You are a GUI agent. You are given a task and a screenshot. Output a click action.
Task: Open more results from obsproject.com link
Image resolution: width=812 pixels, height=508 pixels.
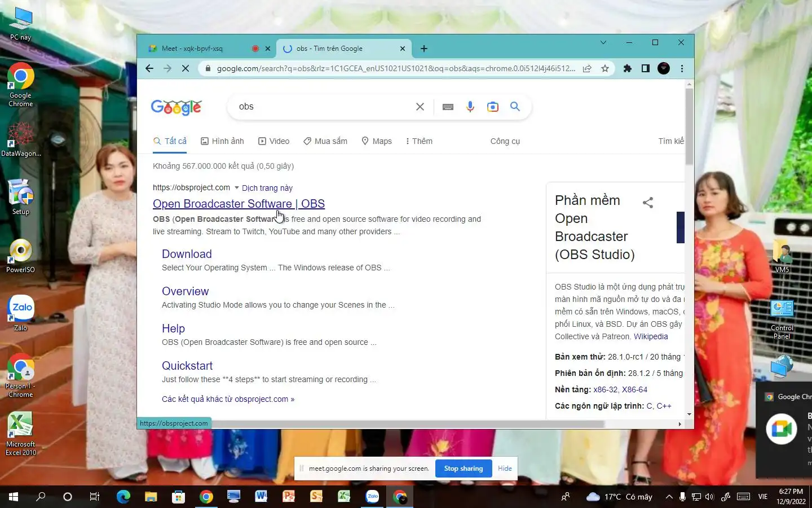tap(228, 399)
